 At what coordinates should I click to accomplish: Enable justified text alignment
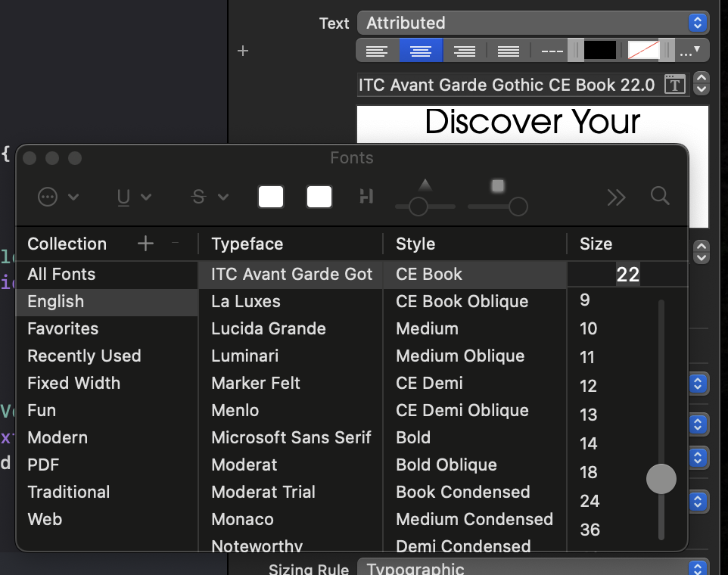click(508, 51)
